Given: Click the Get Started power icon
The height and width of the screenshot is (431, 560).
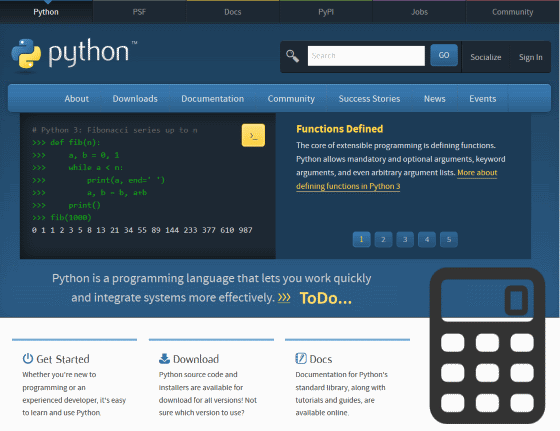Looking at the screenshot, I should (x=28, y=358).
